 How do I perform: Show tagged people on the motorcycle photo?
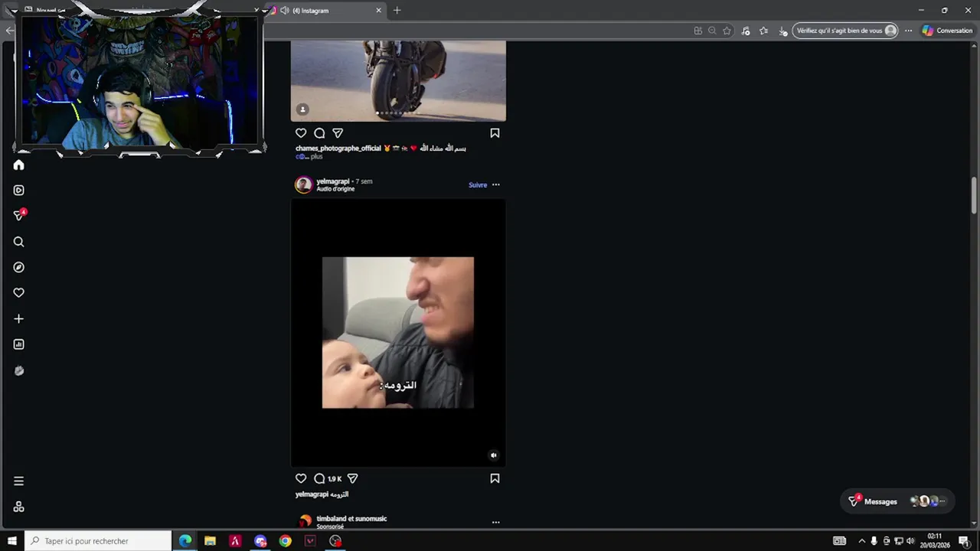[302, 109]
